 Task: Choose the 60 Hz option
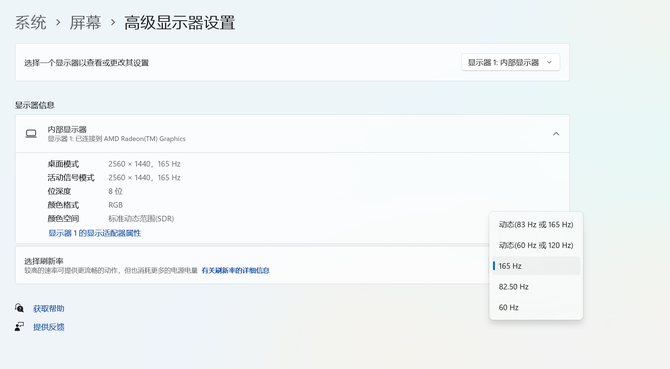coord(536,307)
